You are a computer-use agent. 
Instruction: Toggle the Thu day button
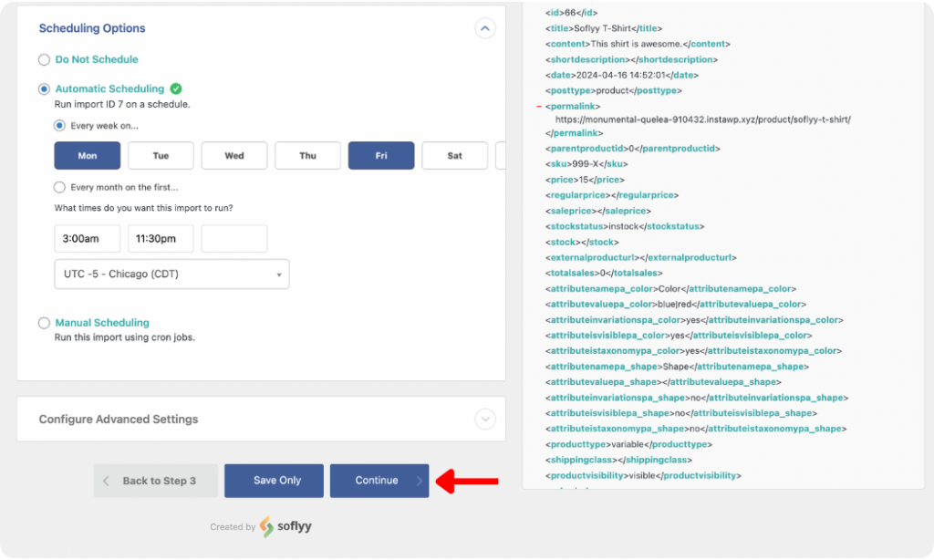click(x=308, y=155)
